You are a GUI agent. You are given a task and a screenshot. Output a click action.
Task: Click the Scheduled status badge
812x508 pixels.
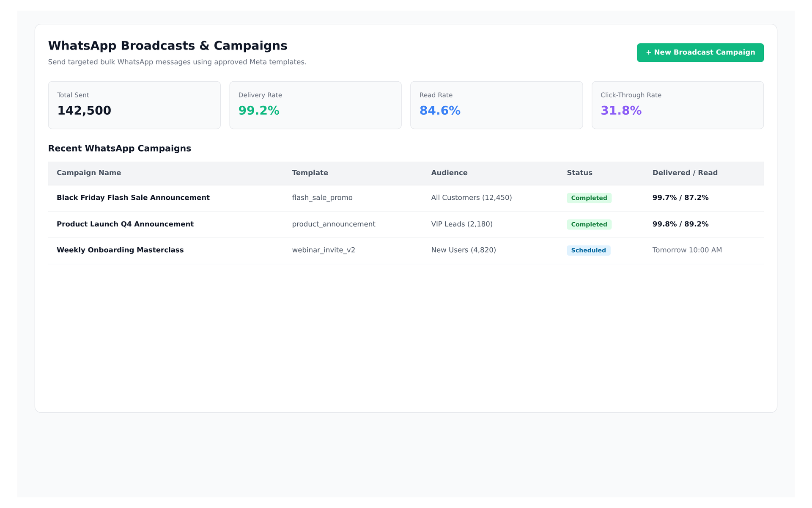click(x=588, y=250)
